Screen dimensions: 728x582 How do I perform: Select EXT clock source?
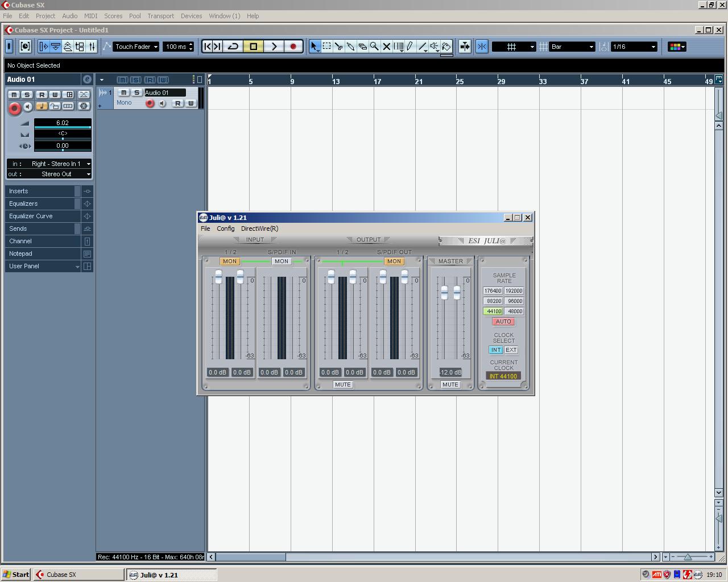(511, 350)
